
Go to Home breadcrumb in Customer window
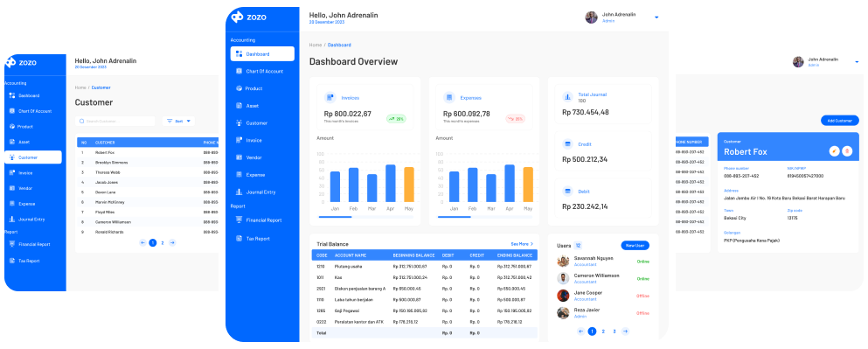80,87
